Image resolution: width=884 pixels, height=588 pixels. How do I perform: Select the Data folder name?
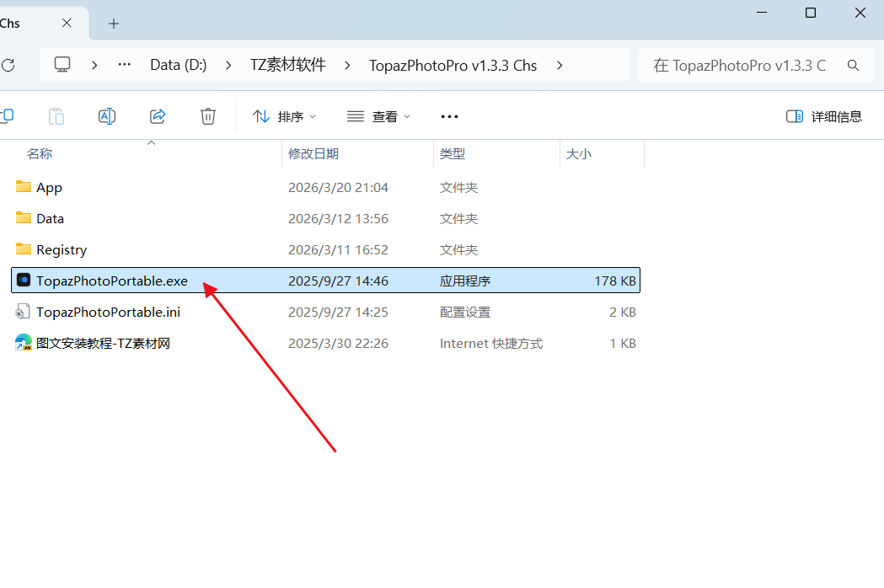[x=51, y=219]
